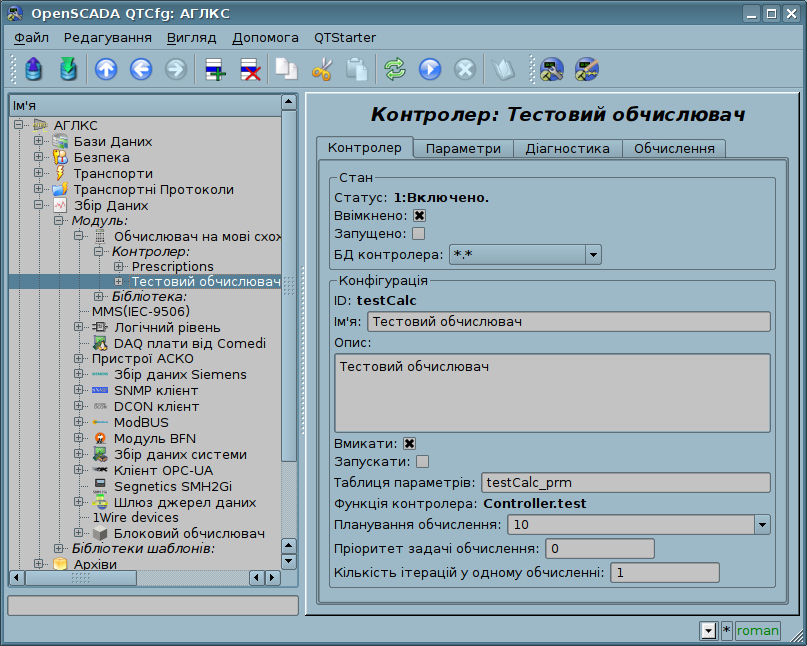Click the Таблиця параметрів input field

tap(625, 483)
